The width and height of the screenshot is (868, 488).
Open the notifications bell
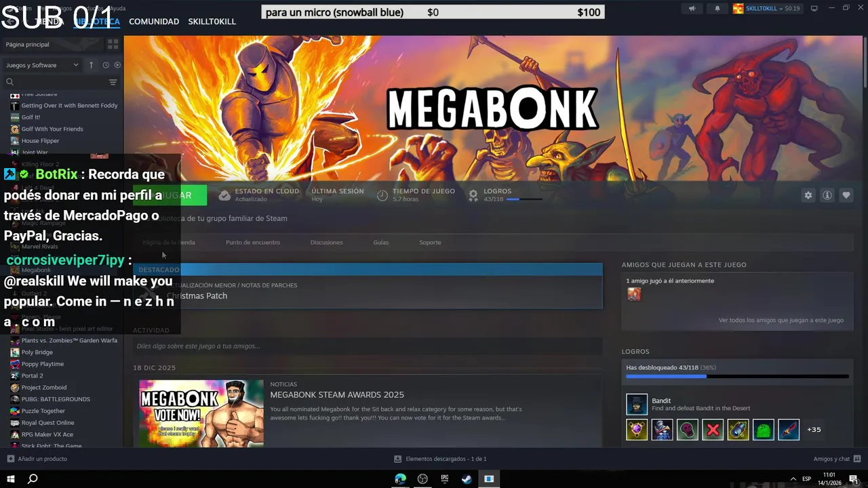(717, 8)
